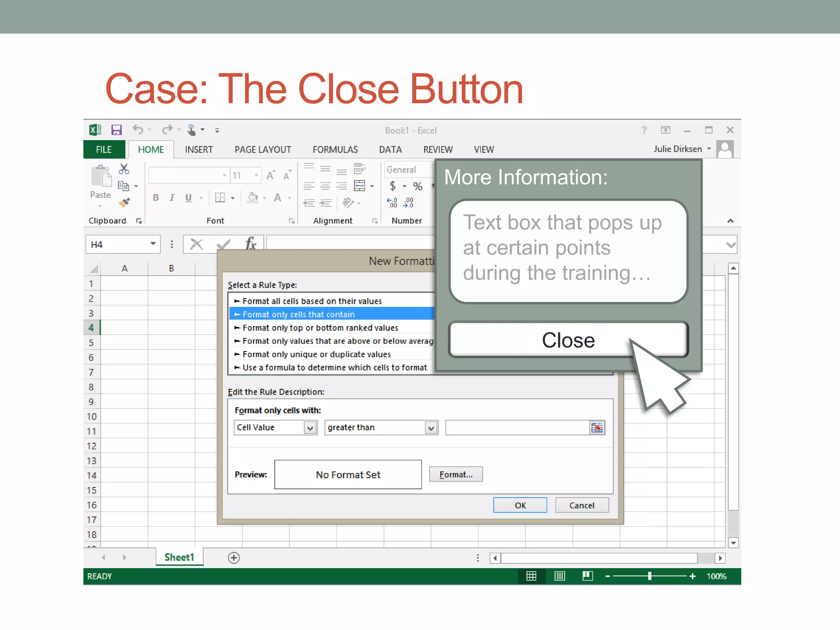Select 'Use a formula to determine which cells'
Image resolution: width=840 pixels, height=630 pixels.
(331, 367)
